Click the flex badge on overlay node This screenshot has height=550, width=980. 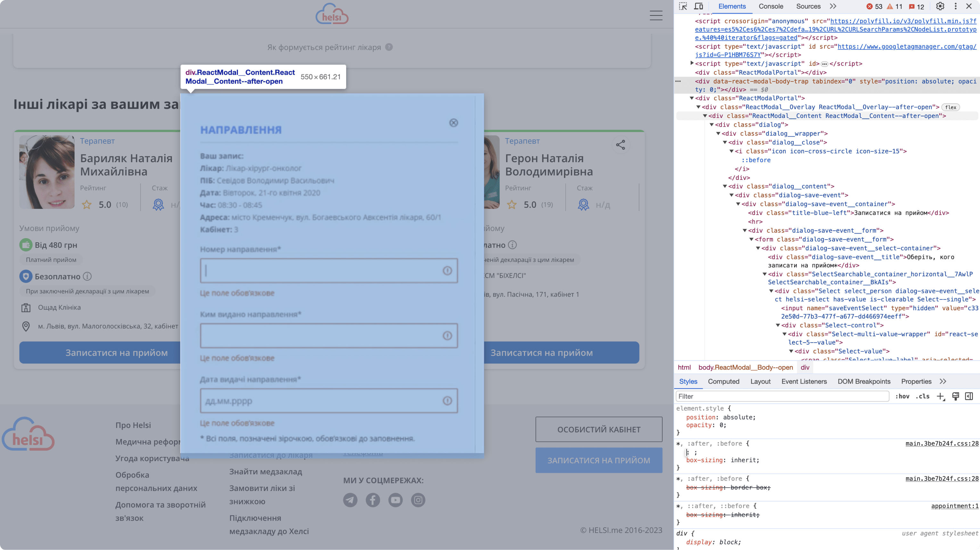click(x=951, y=107)
